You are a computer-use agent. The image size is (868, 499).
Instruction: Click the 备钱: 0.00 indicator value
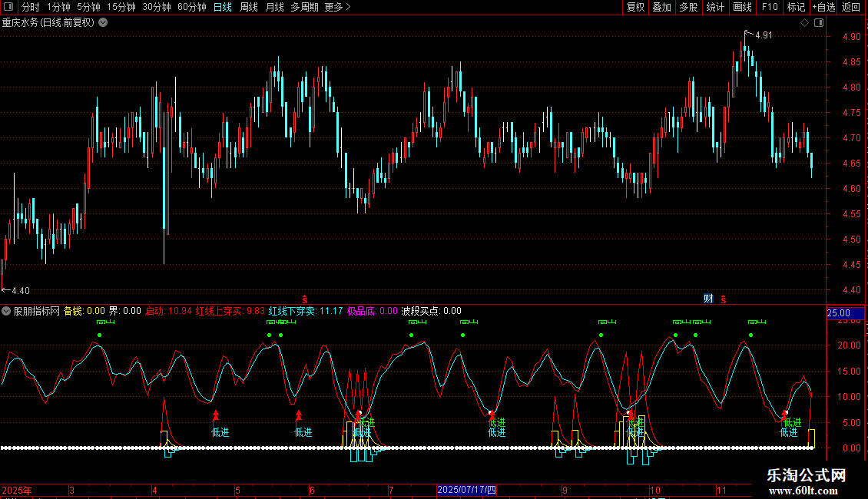pos(84,312)
